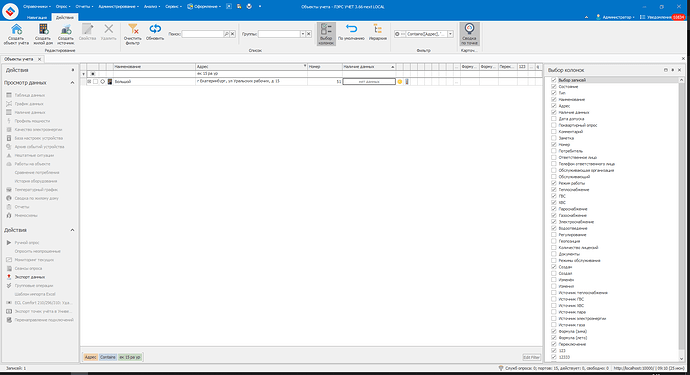
Task: Click the Создать жилой дом building icon
Action: [43, 29]
